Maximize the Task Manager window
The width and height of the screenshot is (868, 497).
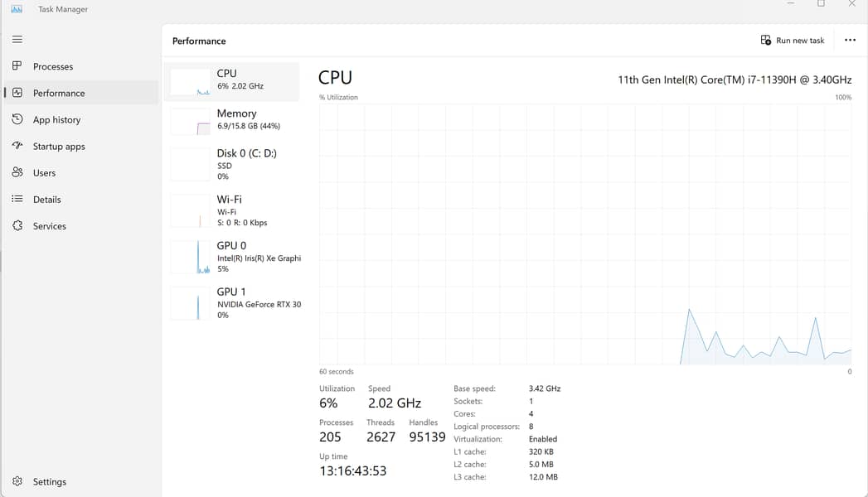coord(821,4)
